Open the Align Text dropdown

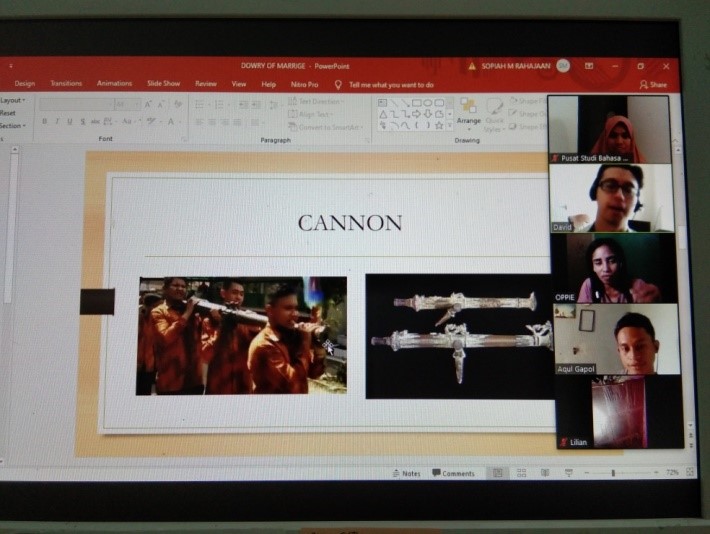[311, 114]
